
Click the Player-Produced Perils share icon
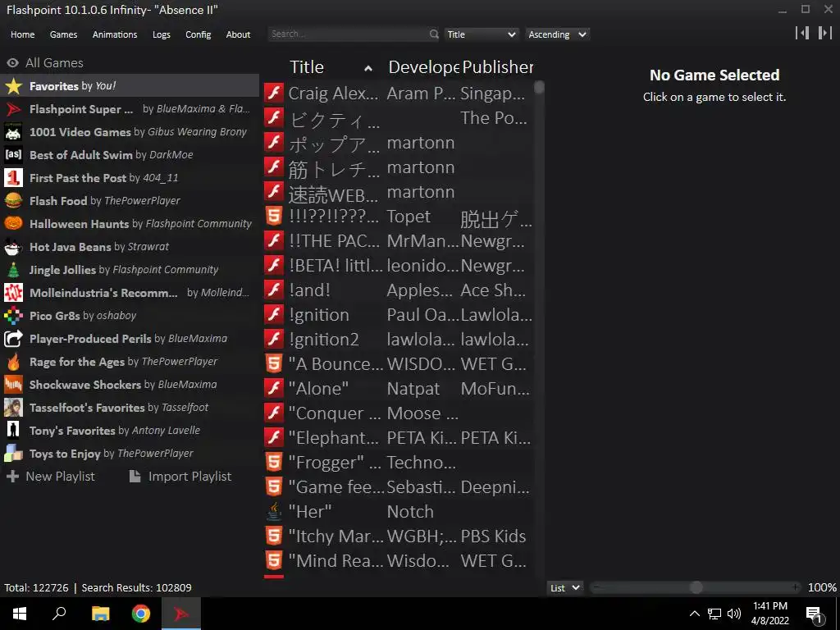(13, 339)
